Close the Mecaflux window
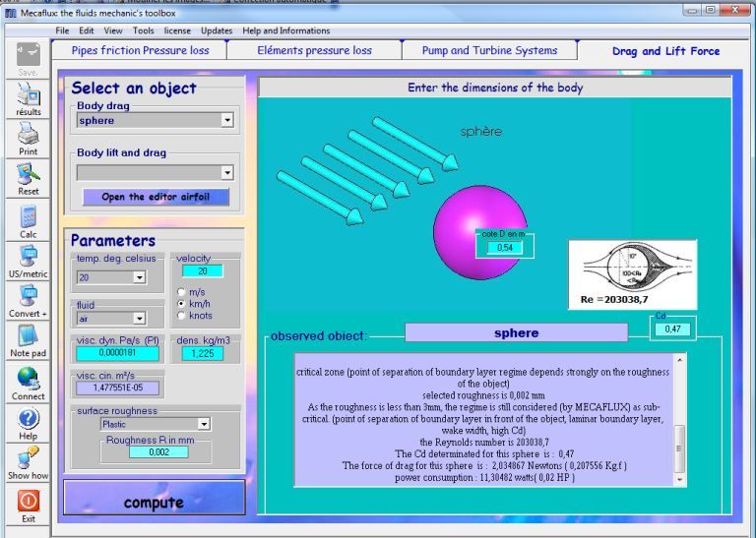 (734, 10)
